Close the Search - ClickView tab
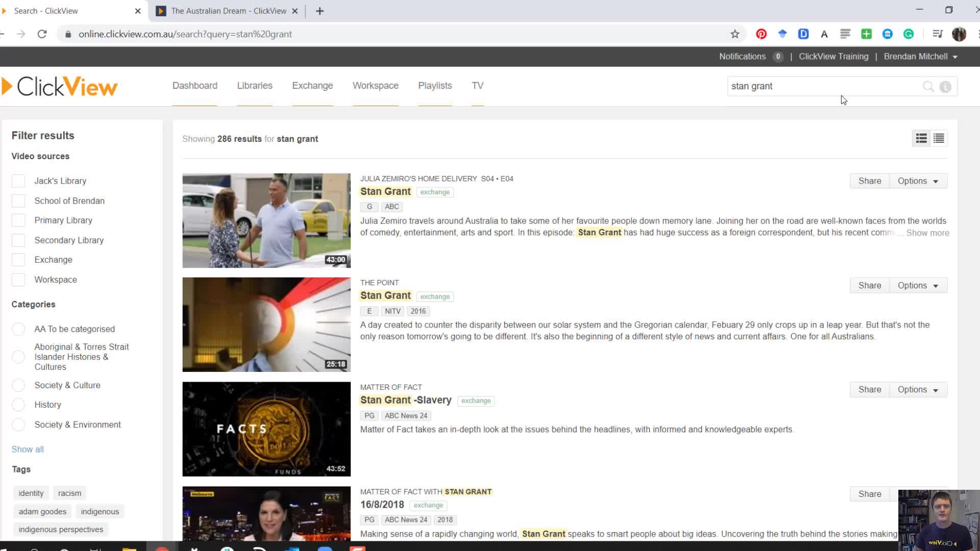 click(138, 11)
